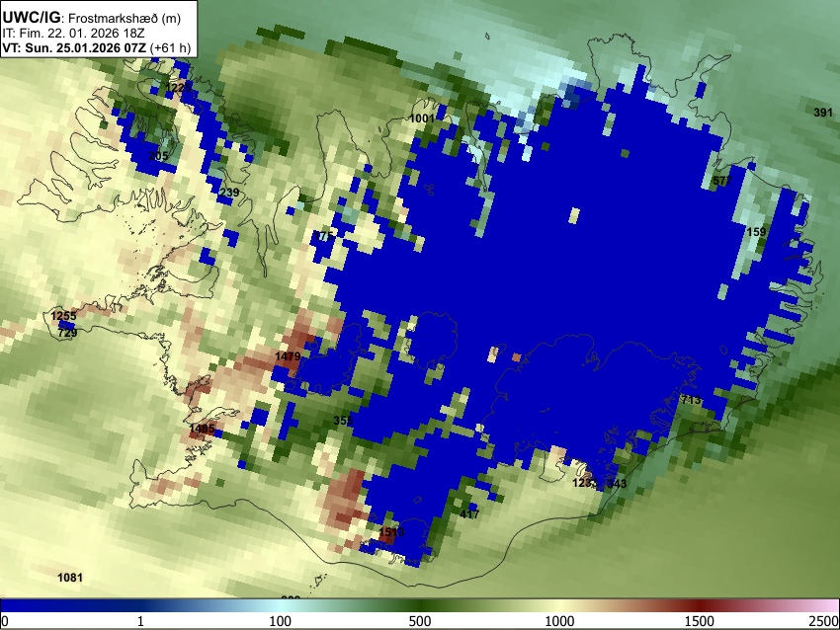840x630 pixels.
Task: Click the map value 729
Action: point(67,333)
